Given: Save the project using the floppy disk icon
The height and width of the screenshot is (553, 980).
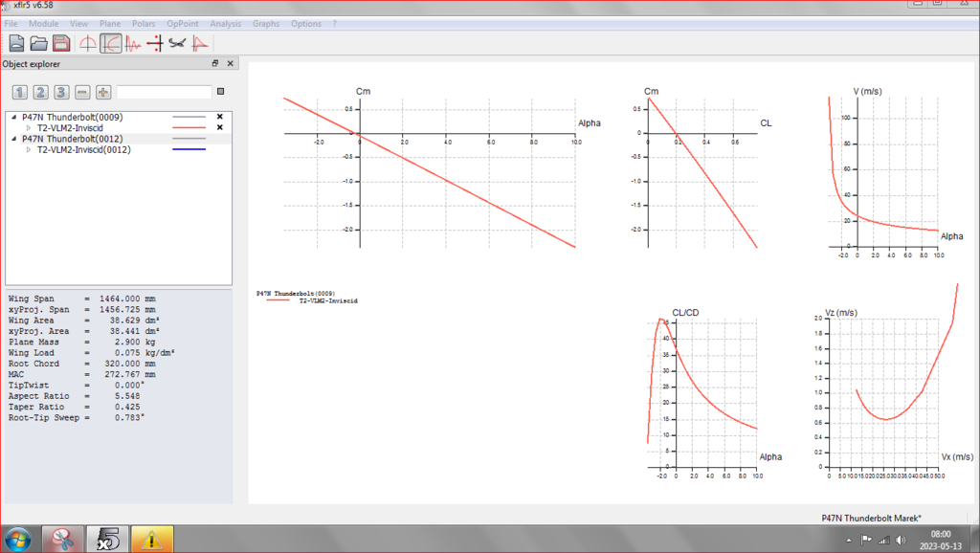Looking at the screenshot, I should [61, 43].
